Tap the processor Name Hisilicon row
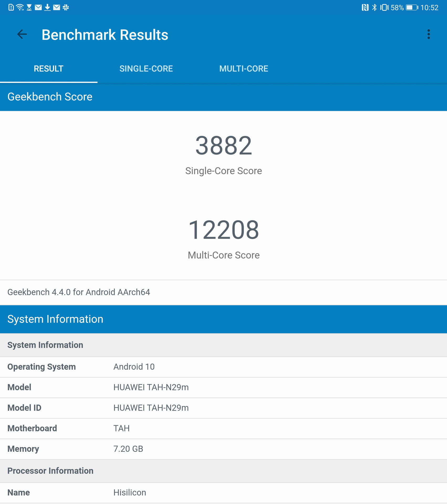 coord(223,492)
